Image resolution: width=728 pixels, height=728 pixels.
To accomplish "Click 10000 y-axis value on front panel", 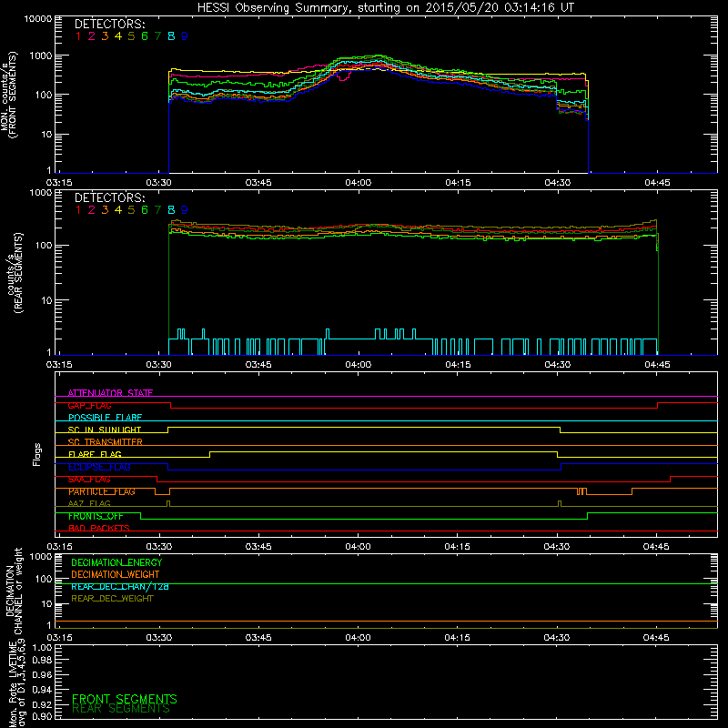I will coord(38,18).
